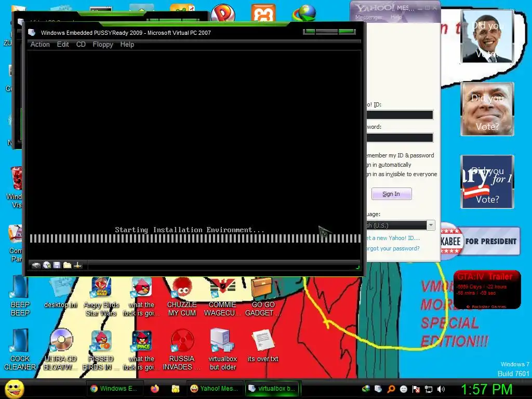Click the Yahoo! ID input field
This screenshot has width=532, height=399.
[400, 115]
